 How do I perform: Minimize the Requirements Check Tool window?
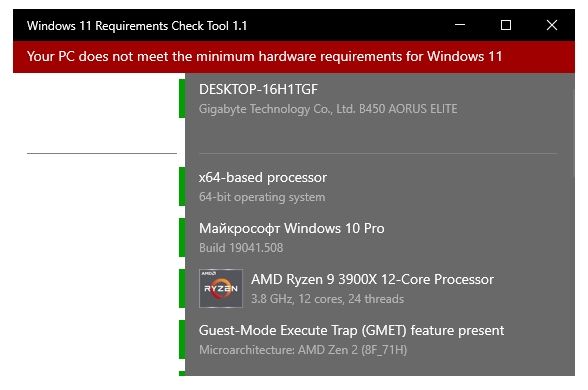(x=460, y=25)
